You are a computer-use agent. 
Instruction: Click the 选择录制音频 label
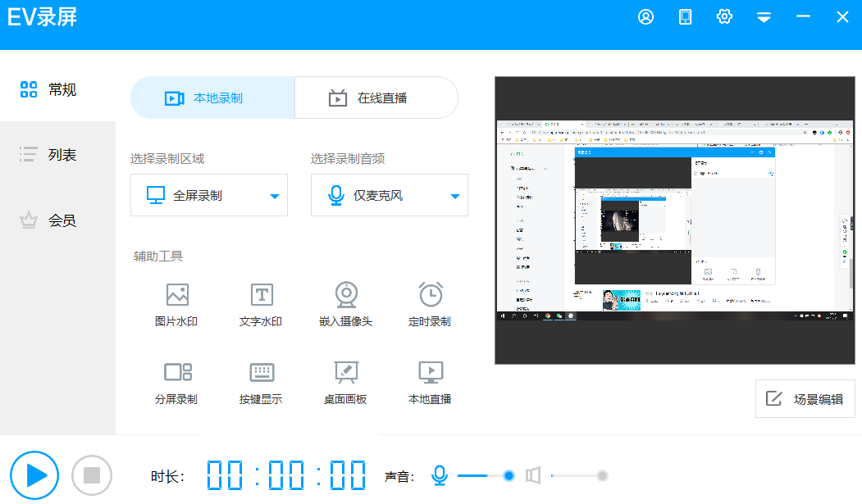348,159
